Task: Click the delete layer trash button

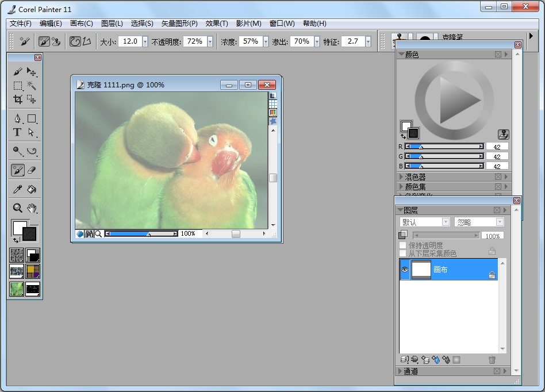Action: click(x=492, y=359)
